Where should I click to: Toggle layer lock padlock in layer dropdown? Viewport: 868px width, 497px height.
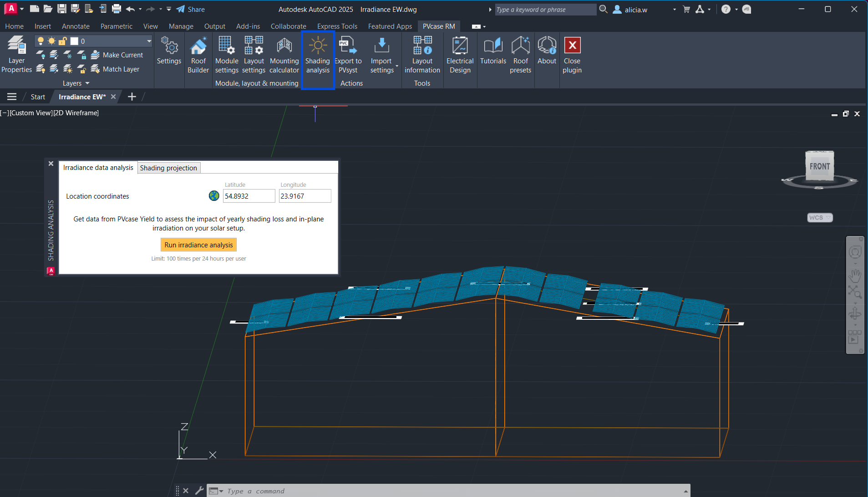(x=63, y=41)
